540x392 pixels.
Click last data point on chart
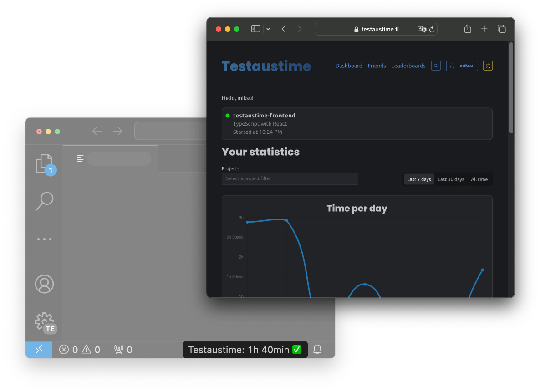[x=483, y=270]
